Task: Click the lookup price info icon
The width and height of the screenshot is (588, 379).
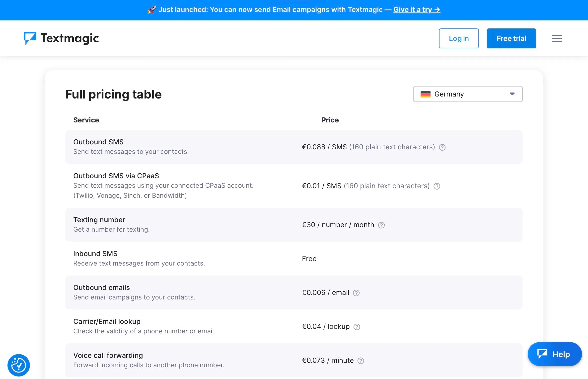Action: [357, 327]
